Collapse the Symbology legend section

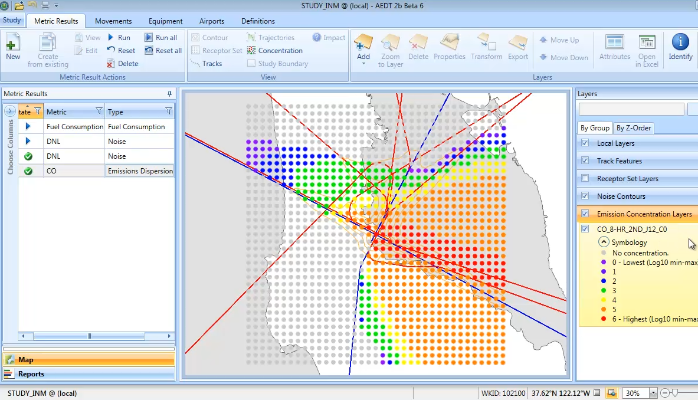coord(603,242)
